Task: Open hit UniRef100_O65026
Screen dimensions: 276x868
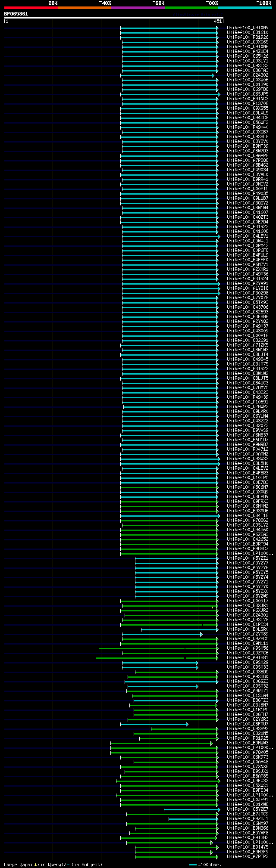Action: (248, 56)
